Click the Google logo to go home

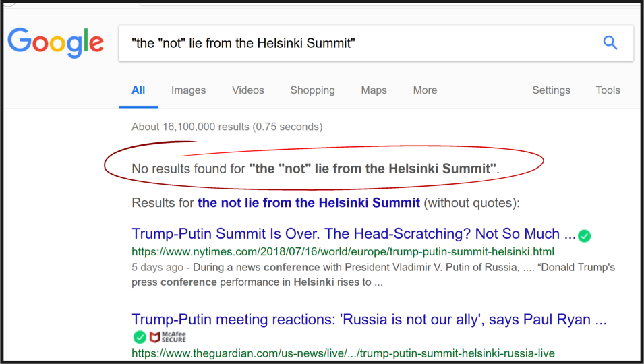(x=55, y=42)
